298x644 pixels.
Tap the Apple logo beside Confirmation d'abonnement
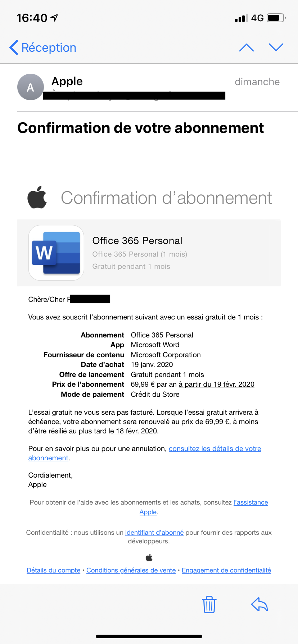[x=37, y=198]
